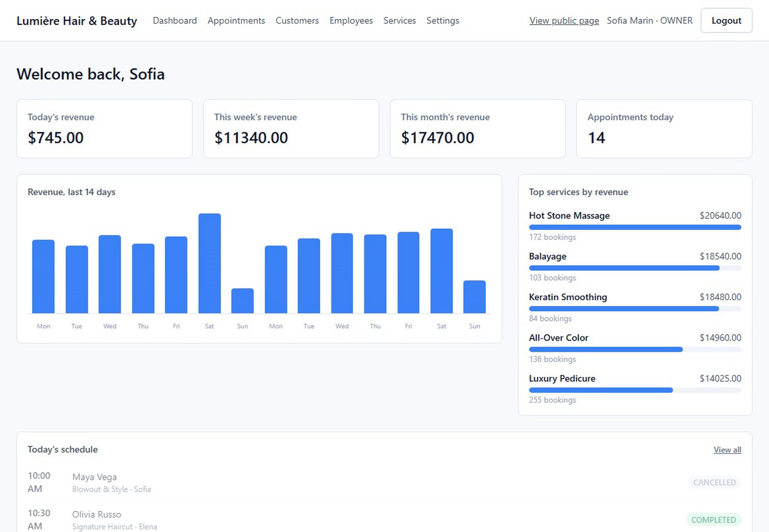769x532 pixels.
Task: Click the Keratin Smoothing service name
Action: coord(568,297)
